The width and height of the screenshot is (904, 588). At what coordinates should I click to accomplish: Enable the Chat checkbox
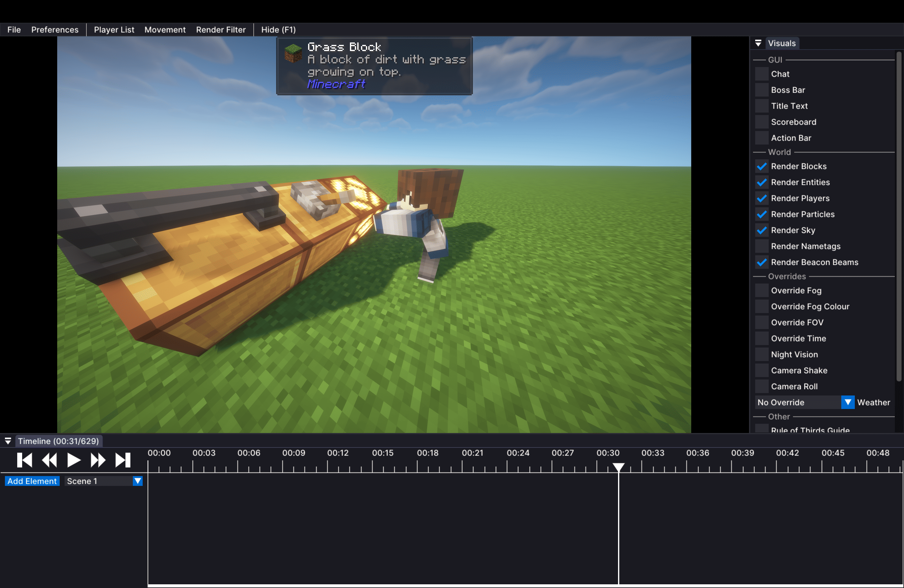(762, 74)
